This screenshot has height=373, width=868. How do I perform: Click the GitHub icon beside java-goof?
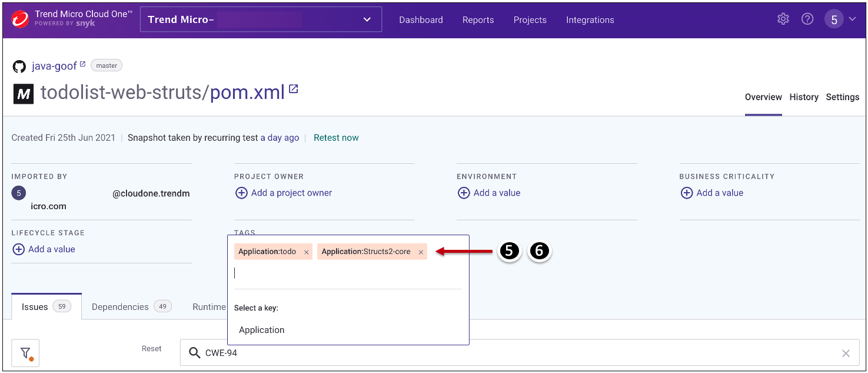tap(19, 66)
